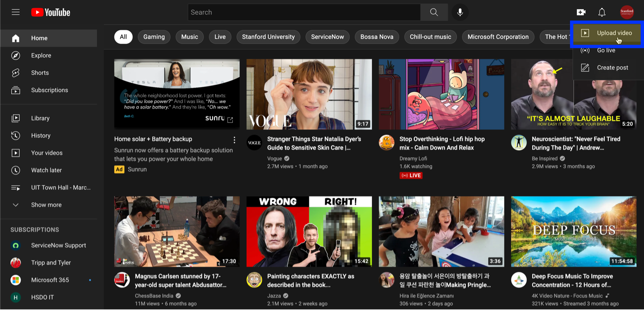Click the Create camera icon
The height and width of the screenshot is (311, 644).
point(581,12)
